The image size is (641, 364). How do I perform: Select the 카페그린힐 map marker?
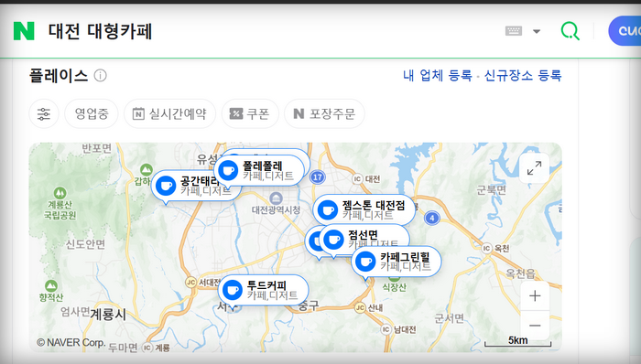[397, 262]
